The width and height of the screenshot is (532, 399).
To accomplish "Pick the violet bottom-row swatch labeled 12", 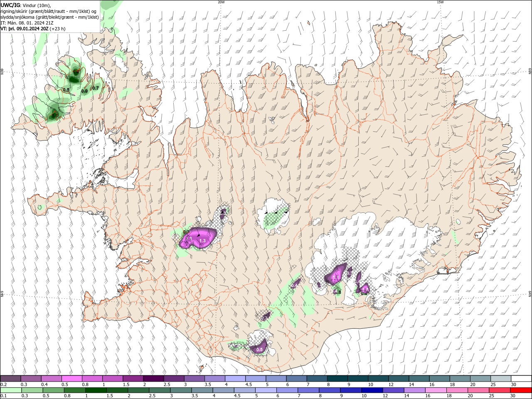I will [394, 390].
